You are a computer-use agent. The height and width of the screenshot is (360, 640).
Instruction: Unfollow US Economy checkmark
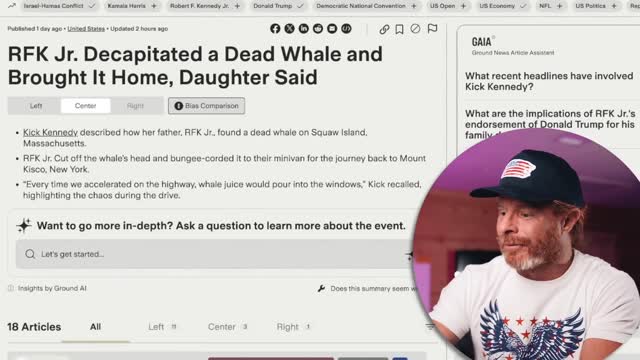pyautogui.click(x=523, y=6)
